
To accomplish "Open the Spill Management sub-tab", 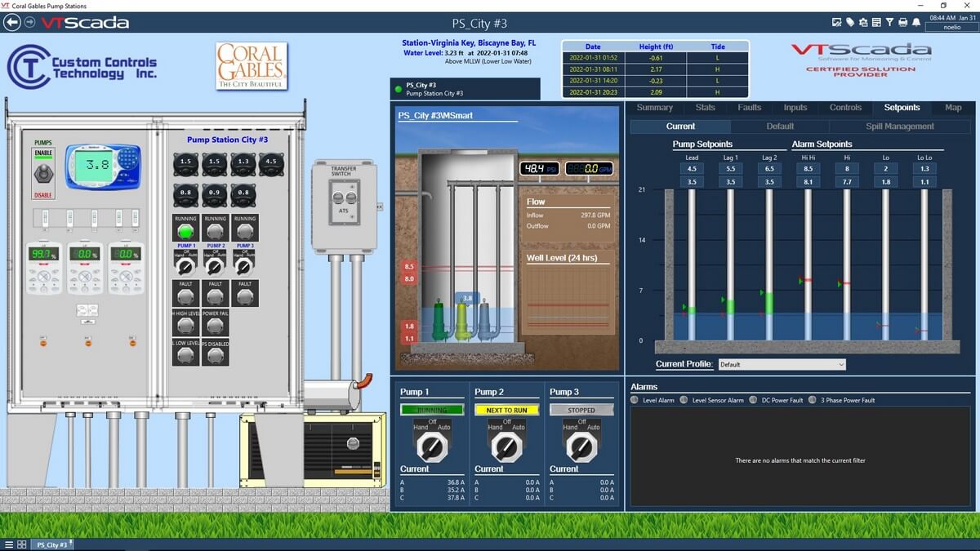I will [899, 127].
